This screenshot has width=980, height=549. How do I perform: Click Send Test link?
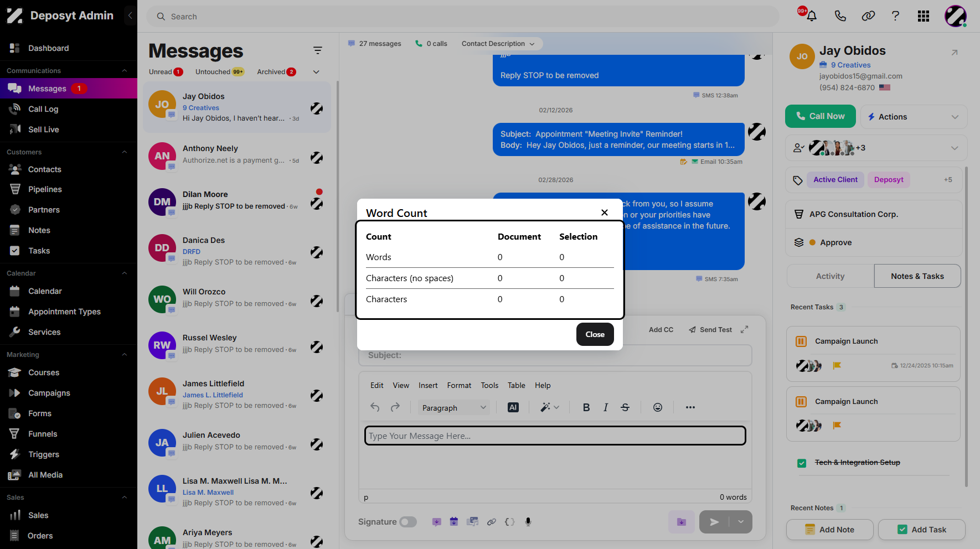(x=710, y=329)
